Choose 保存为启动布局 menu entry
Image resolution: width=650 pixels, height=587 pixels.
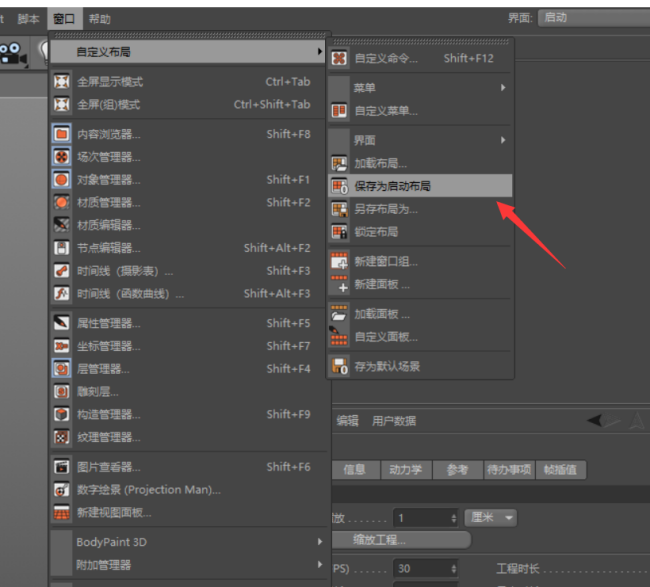420,186
